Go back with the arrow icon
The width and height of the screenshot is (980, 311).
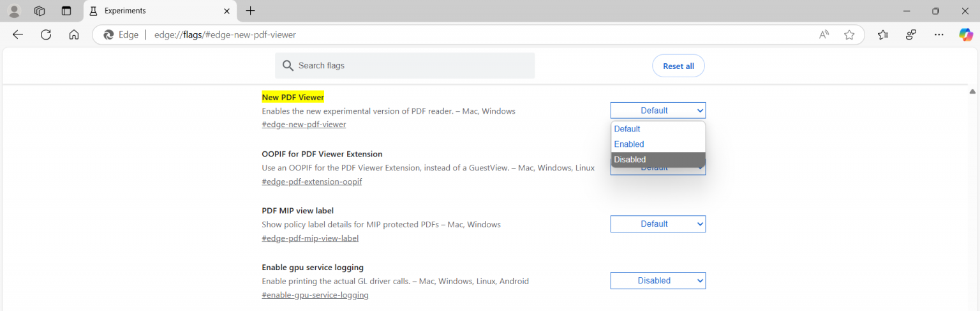coord(18,34)
